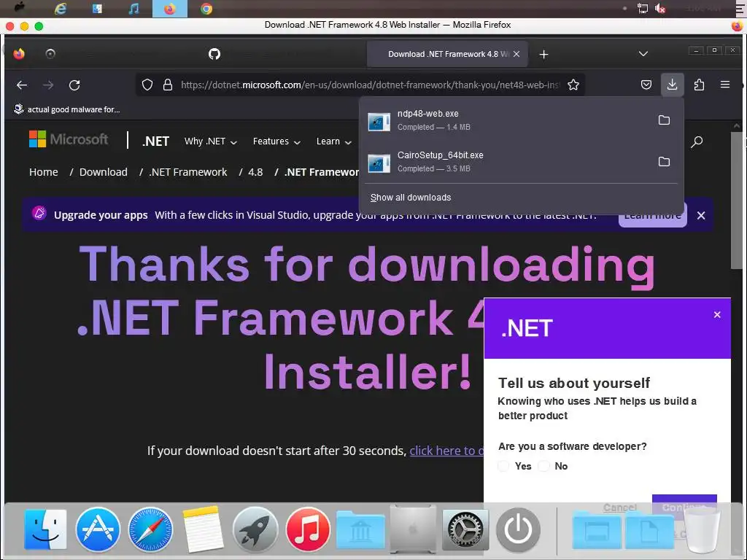Screen dimensions: 747x560
Task: Close the .NET survey popup
Action: coord(717,315)
